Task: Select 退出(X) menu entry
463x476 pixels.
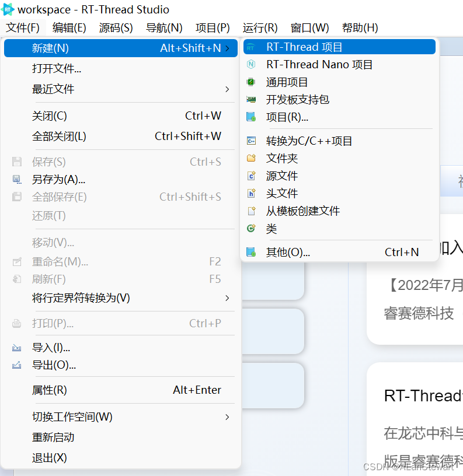Action: tap(121, 458)
